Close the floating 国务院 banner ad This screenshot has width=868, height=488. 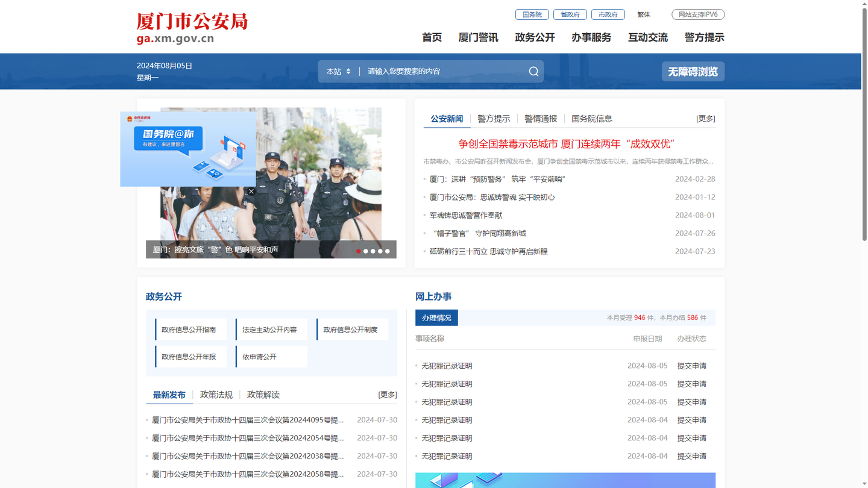(x=251, y=192)
